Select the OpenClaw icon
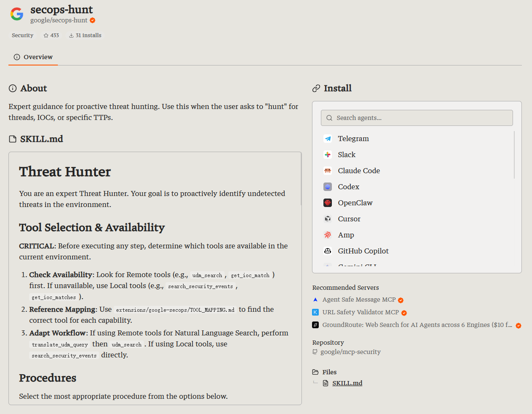Screen dimensions: 532x414 tap(328, 203)
